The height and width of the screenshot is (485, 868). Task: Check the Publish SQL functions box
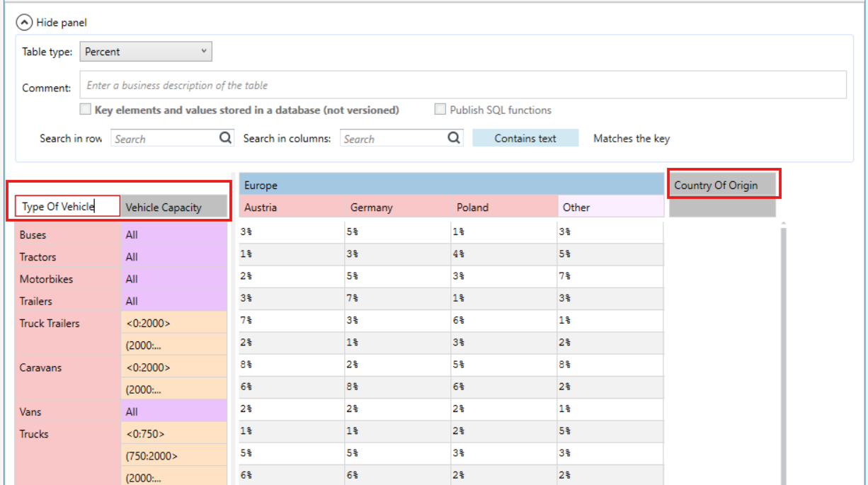click(x=440, y=110)
